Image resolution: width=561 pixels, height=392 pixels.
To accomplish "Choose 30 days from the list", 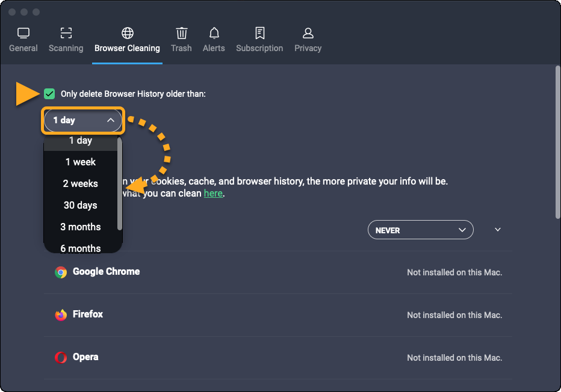I will [81, 205].
